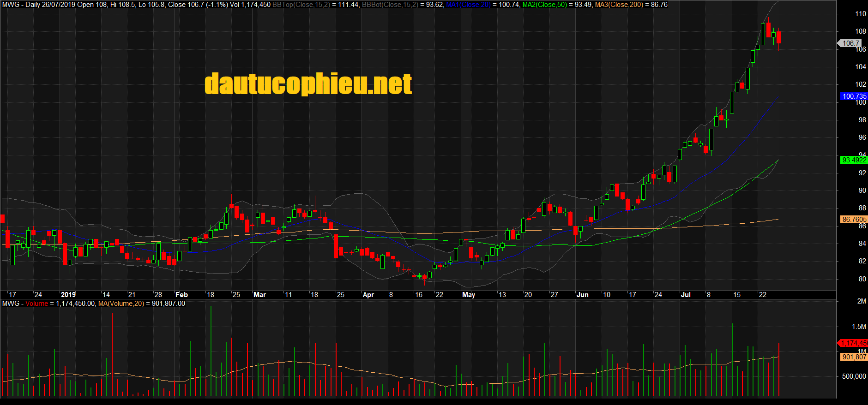This screenshot has height=405, width=868.
Task: Click the 2019 year label on date axis
Action: (68, 295)
